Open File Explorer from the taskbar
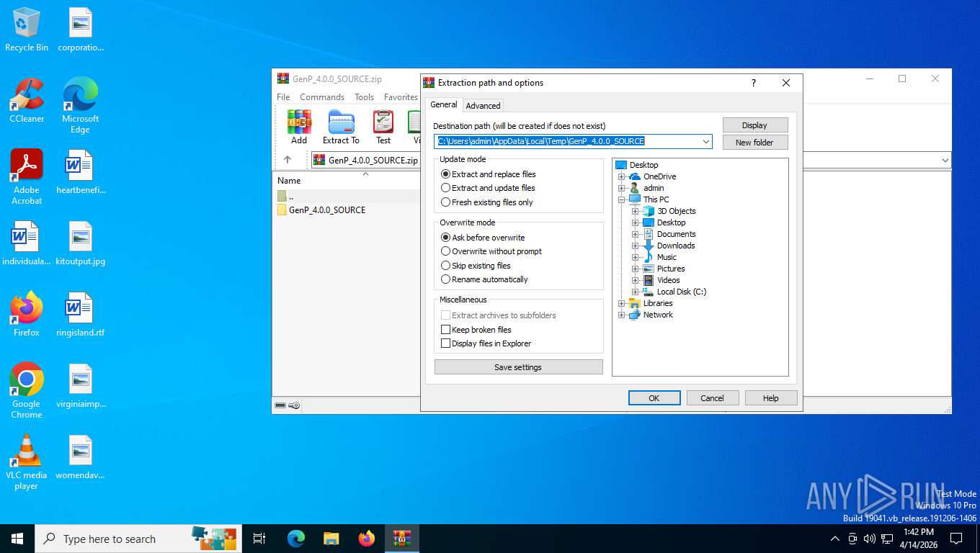 pos(331,539)
